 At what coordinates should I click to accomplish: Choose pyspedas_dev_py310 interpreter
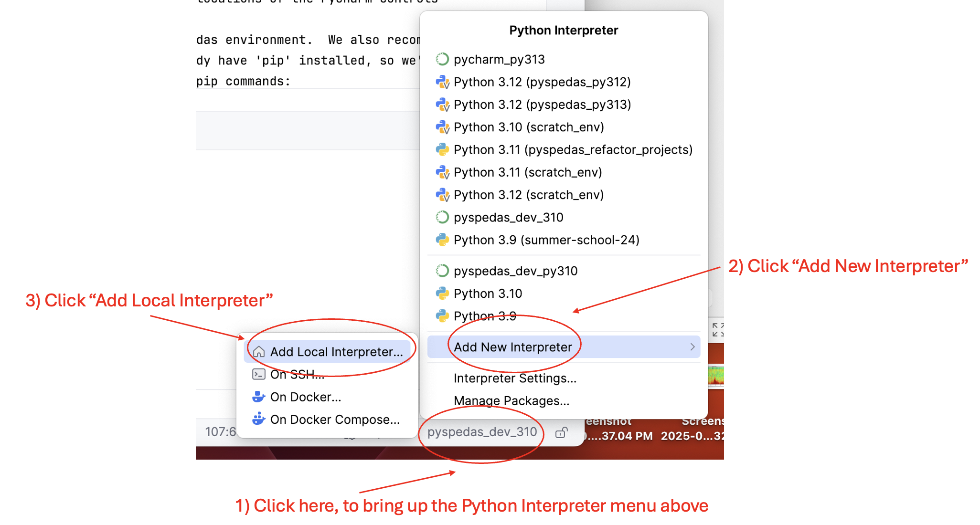click(x=564, y=271)
